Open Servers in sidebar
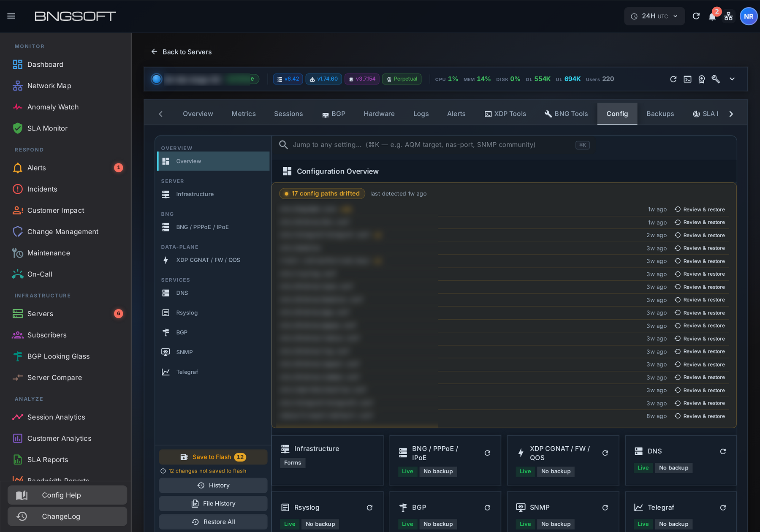Viewport: 760px width, 532px height. pos(65,314)
